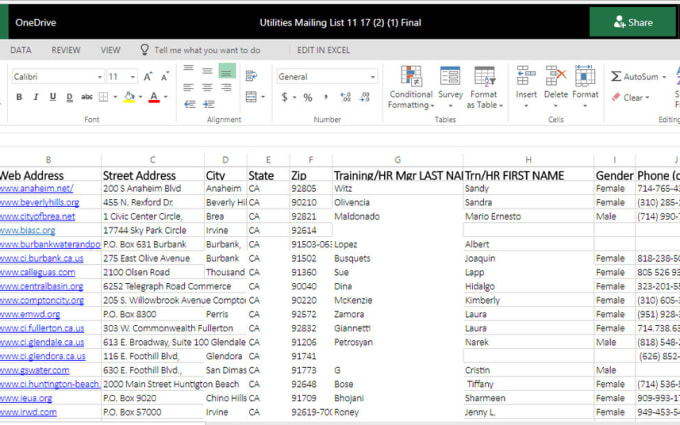Decrease decimal places
The width and height of the screenshot is (680, 425).
pos(365,97)
